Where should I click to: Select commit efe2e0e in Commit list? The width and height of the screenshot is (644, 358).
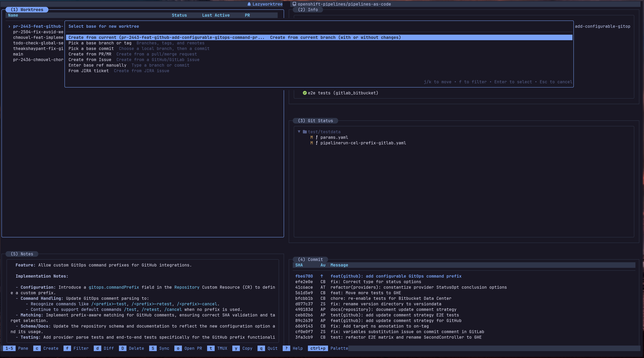pos(304,282)
